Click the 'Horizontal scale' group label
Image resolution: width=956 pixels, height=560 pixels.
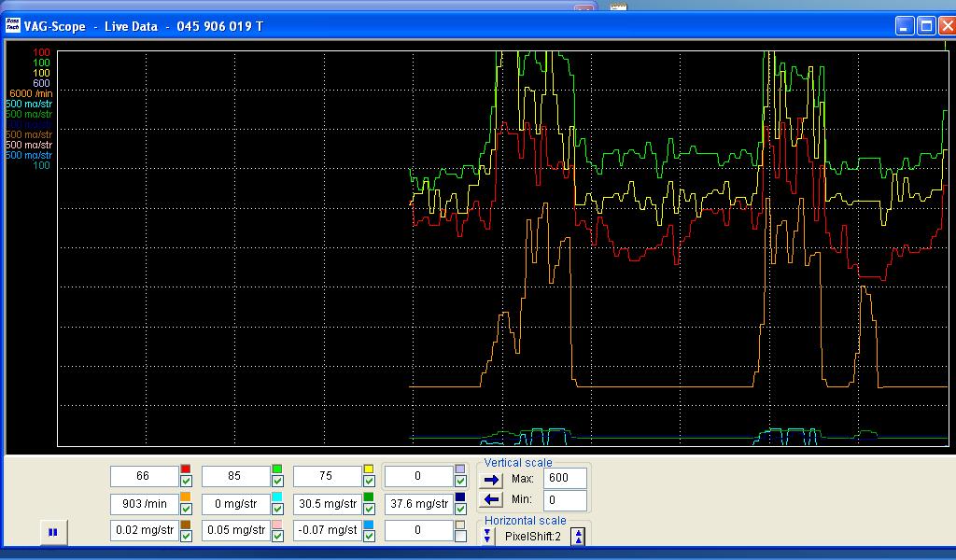tap(525, 521)
